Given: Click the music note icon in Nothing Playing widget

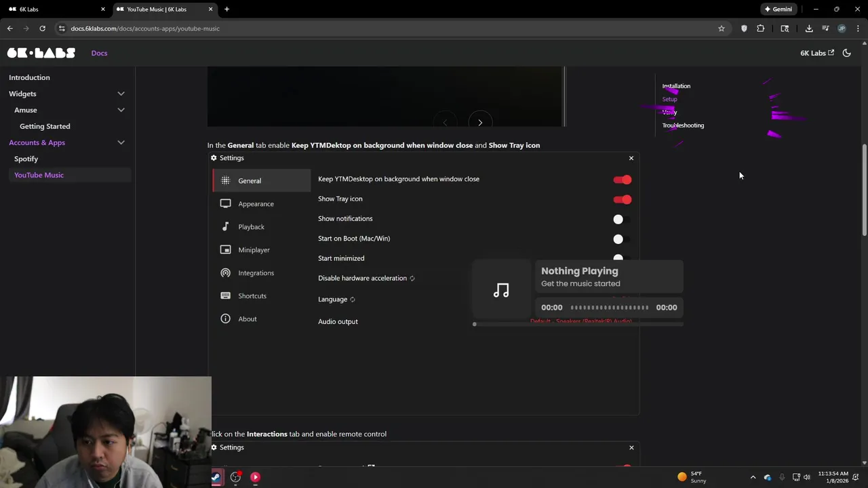Looking at the screenshot, I should 501,291.
